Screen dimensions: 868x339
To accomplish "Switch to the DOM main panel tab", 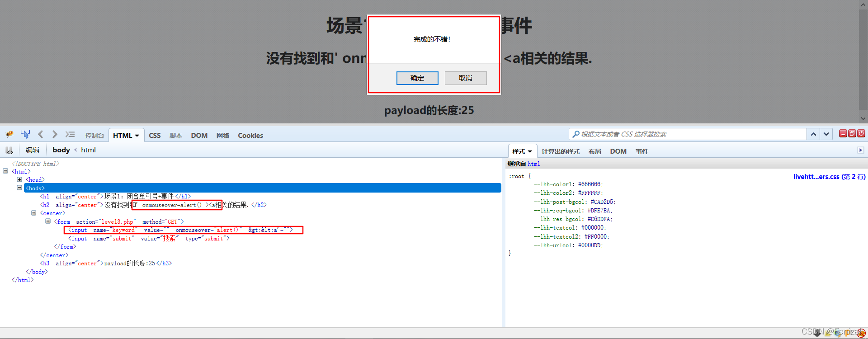I will [x=199, y=136].
